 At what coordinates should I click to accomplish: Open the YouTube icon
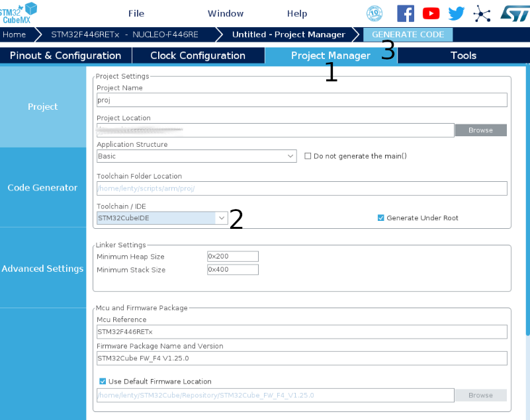point(431,13)
